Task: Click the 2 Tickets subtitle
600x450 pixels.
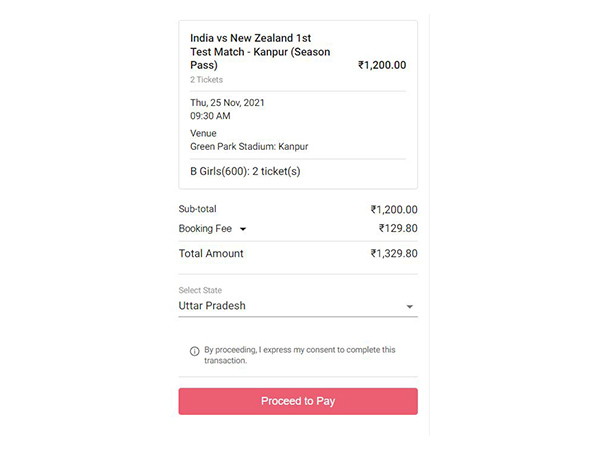Action: tap(207, 79)
